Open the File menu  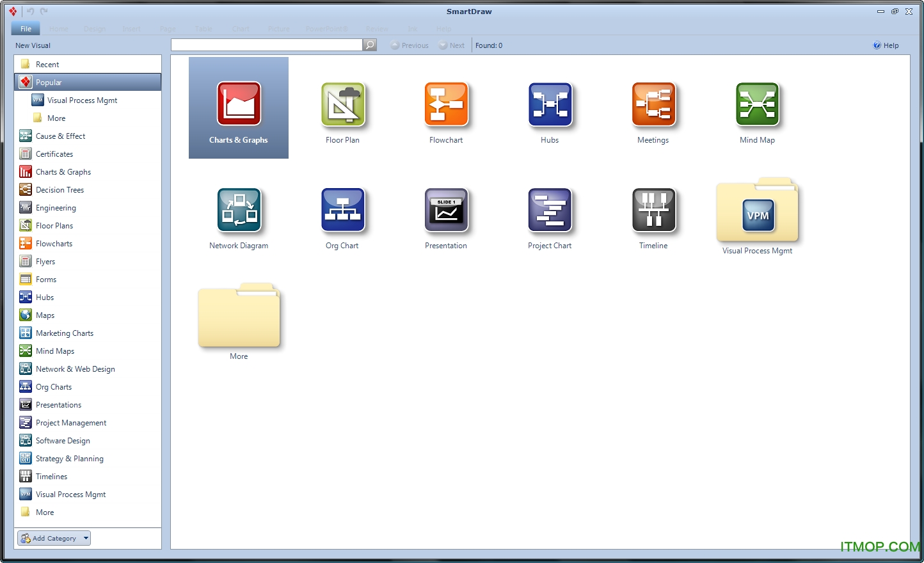(25, 28)
